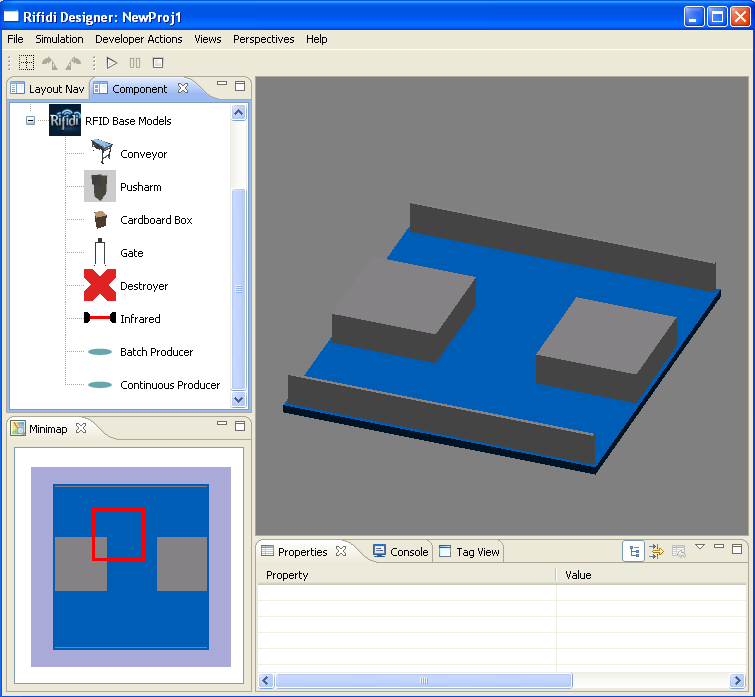Viewport: 755px width, 697px height.
Task: Maximize the Properties panel
Action: pyautogui.click(x=737, y=549)
